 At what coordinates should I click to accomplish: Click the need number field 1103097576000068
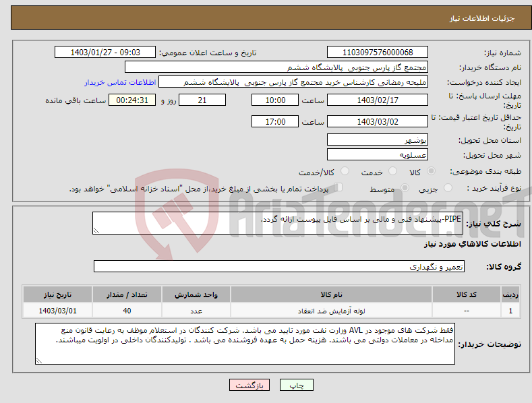378,53
